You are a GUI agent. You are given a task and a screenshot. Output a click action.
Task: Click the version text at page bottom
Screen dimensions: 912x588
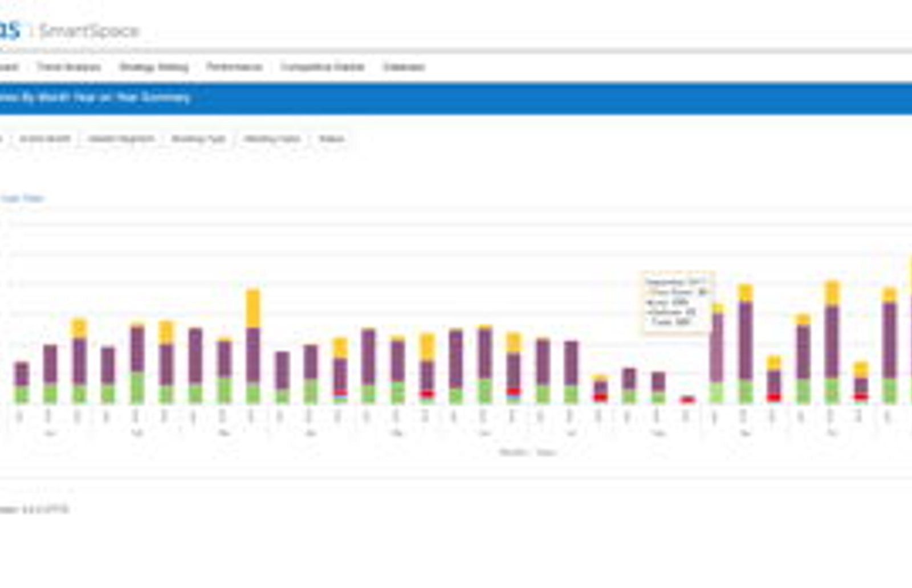click(x=34, y=509)
